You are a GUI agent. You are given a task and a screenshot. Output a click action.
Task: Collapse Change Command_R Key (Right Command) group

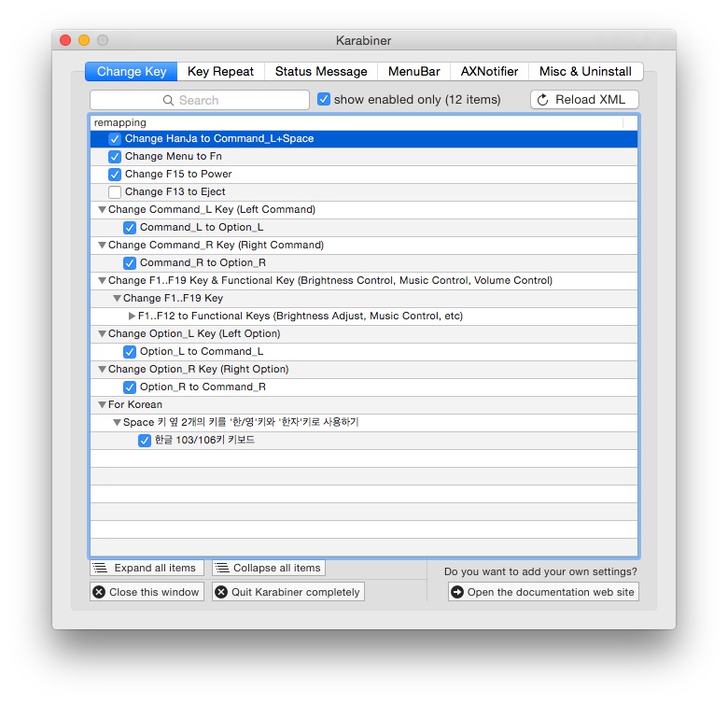click(x=102, y=245)
